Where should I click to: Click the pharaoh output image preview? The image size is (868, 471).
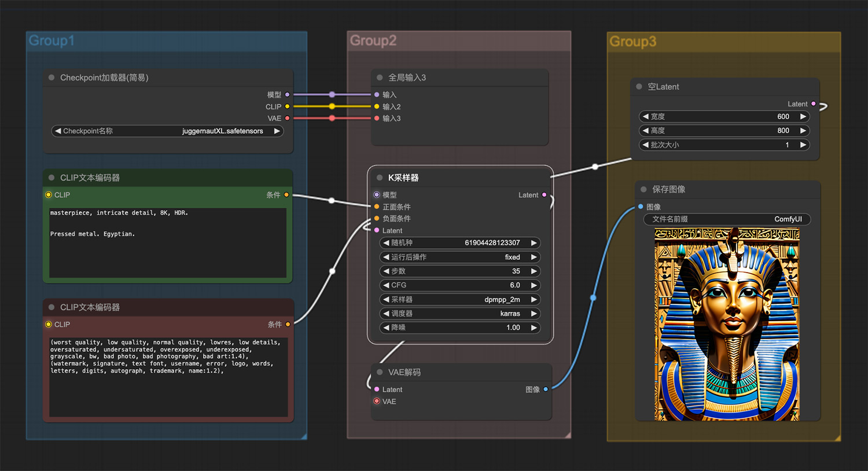(x=727, y=325)
